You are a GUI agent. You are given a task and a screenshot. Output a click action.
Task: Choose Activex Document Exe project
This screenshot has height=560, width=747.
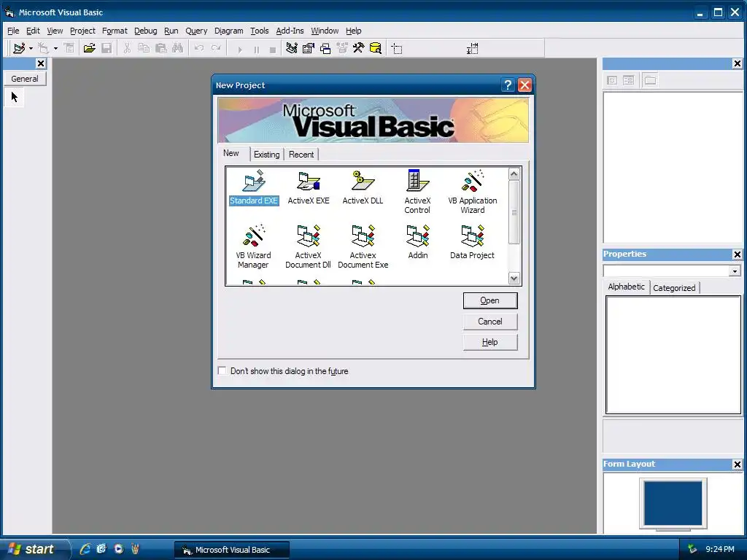[x=363, y=246]
